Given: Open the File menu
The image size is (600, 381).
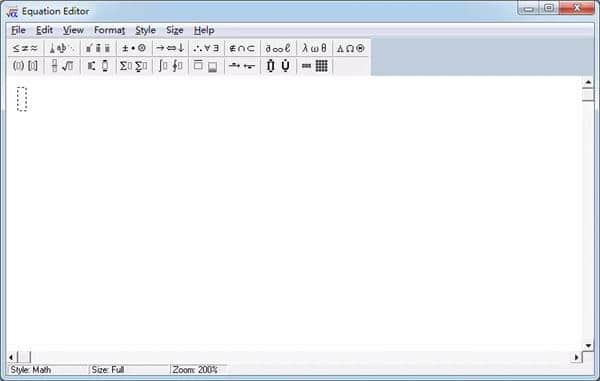Looking at the screenshot, I should [x=18, y=30].
